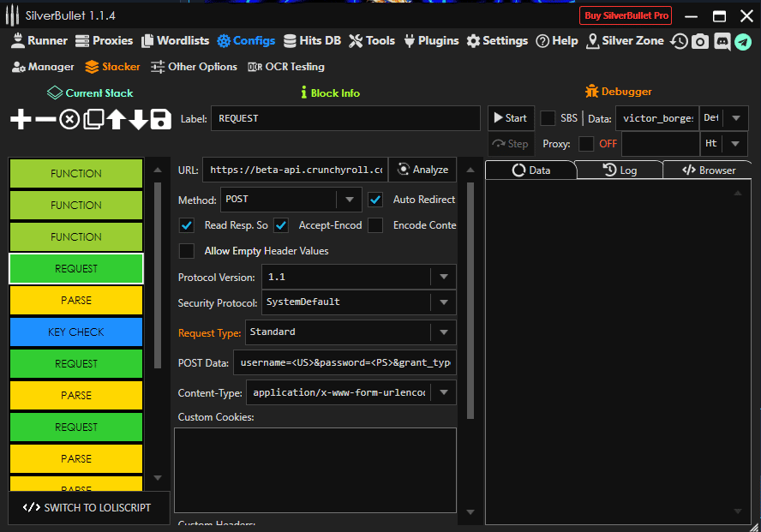Open Telegram icon link
The height and width of the screenshot is (532, 761).
742,42
